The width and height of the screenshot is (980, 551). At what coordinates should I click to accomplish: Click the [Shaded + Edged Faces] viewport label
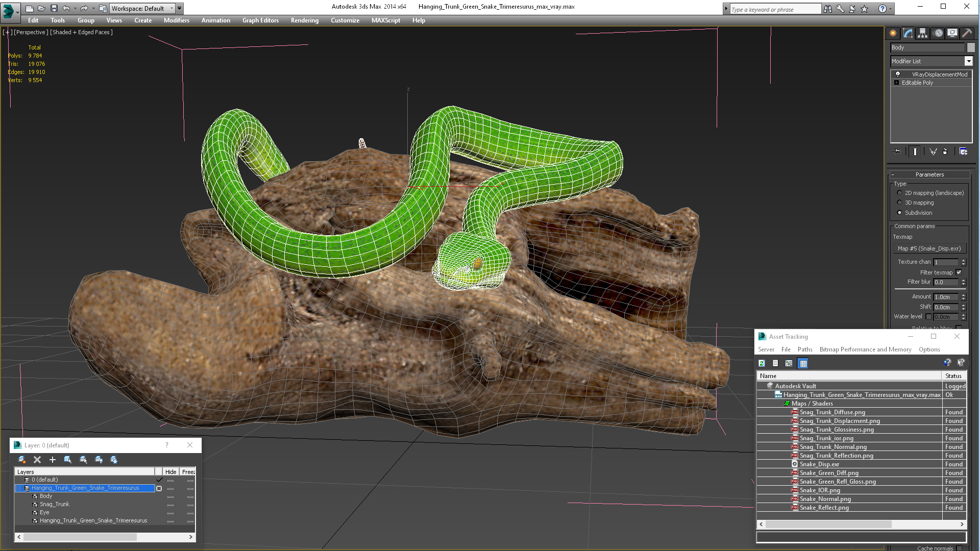coord(81,32)
